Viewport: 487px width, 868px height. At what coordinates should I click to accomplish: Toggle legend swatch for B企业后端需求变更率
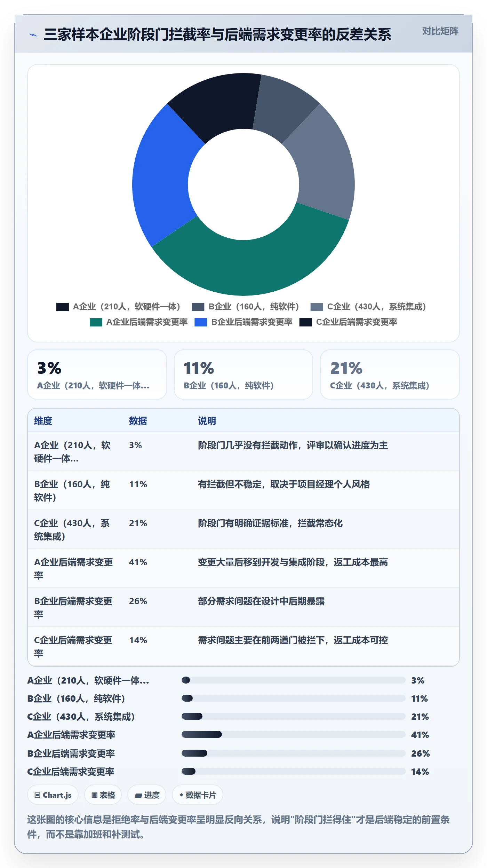click(x=201, y=322)
